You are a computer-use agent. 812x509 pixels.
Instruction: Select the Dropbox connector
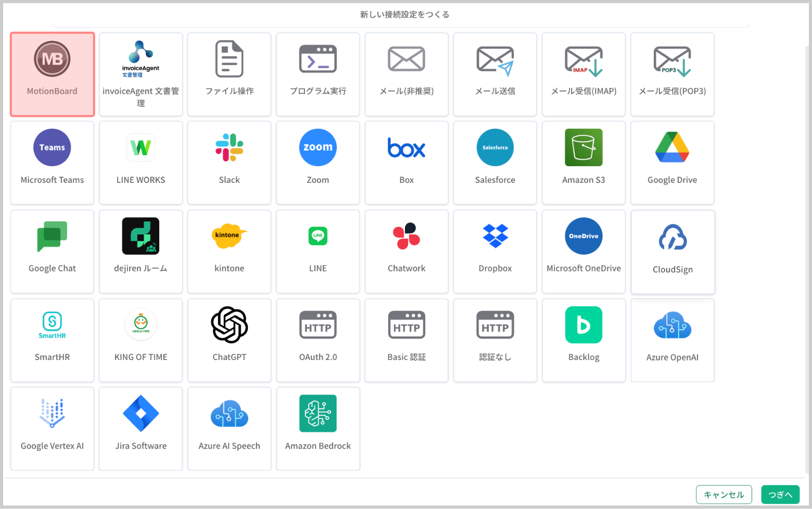click(495, 252)
